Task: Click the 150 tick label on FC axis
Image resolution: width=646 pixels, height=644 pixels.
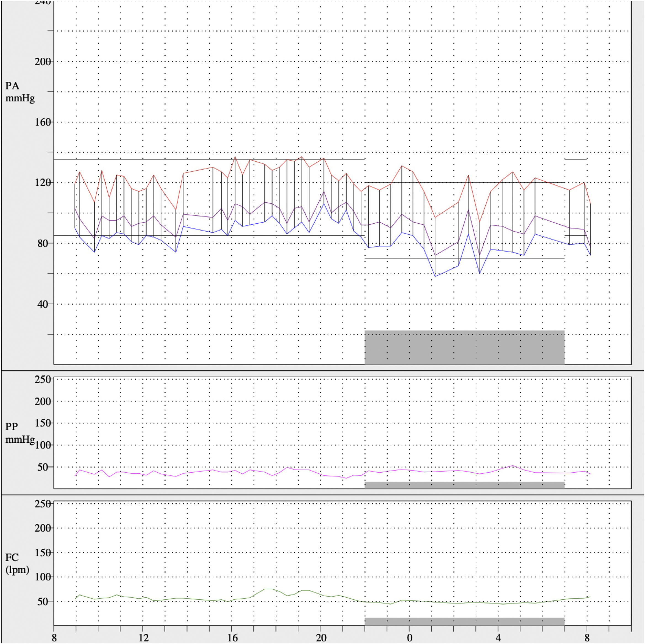Action: 43,552
